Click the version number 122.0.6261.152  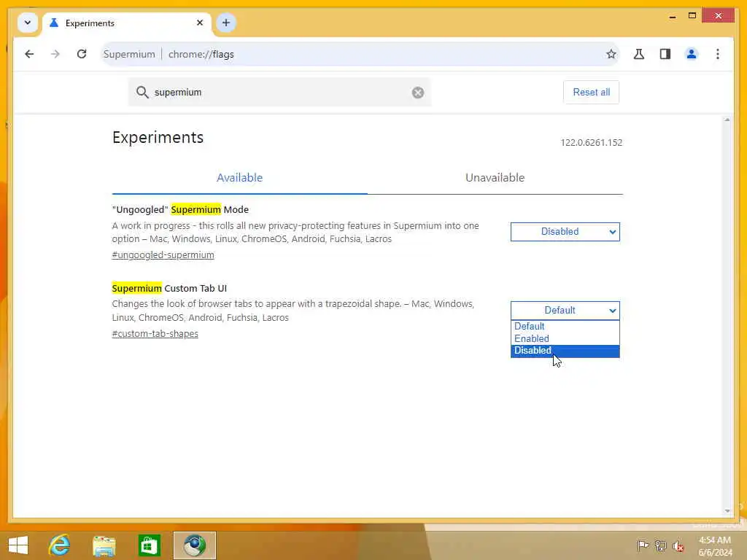[591, 143]
